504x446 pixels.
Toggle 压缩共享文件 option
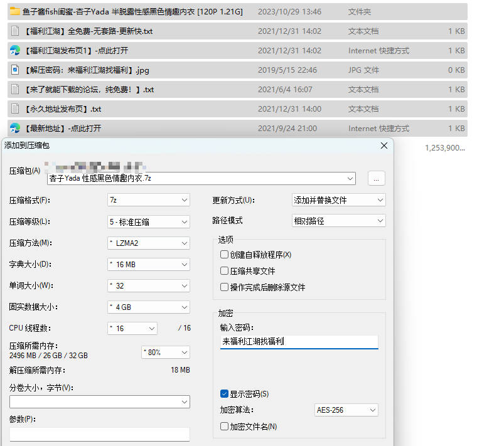(224, 271)
